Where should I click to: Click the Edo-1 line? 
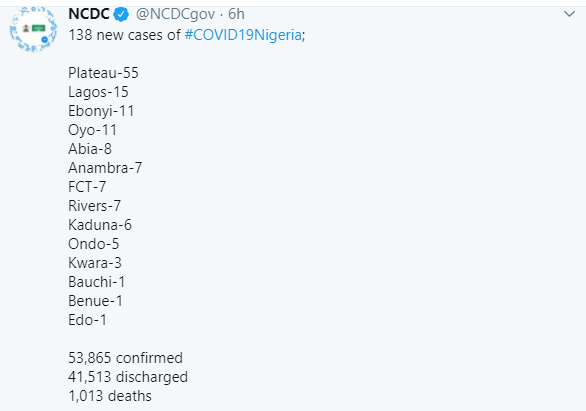[87, 320]
